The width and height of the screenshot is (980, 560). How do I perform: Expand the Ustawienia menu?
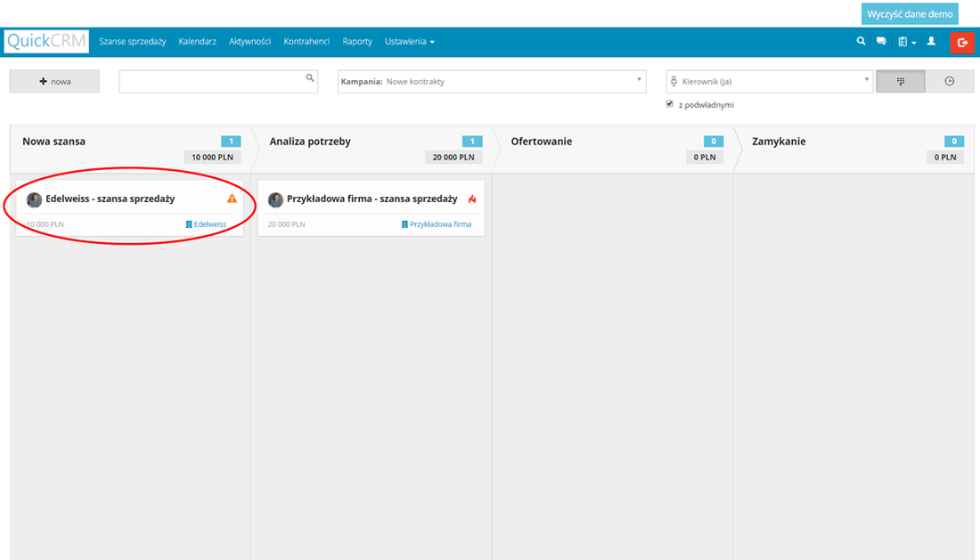410,42
